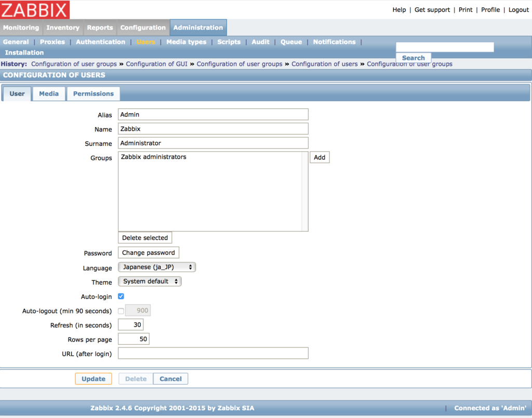Open the Theme dropdown
This screenshot has height=418, width=532.
click(150, 281)
